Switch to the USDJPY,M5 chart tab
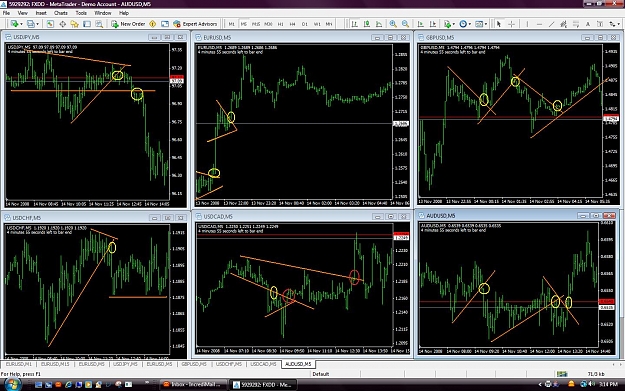This screenshot has width=625, height=391. tap(125, 364)
